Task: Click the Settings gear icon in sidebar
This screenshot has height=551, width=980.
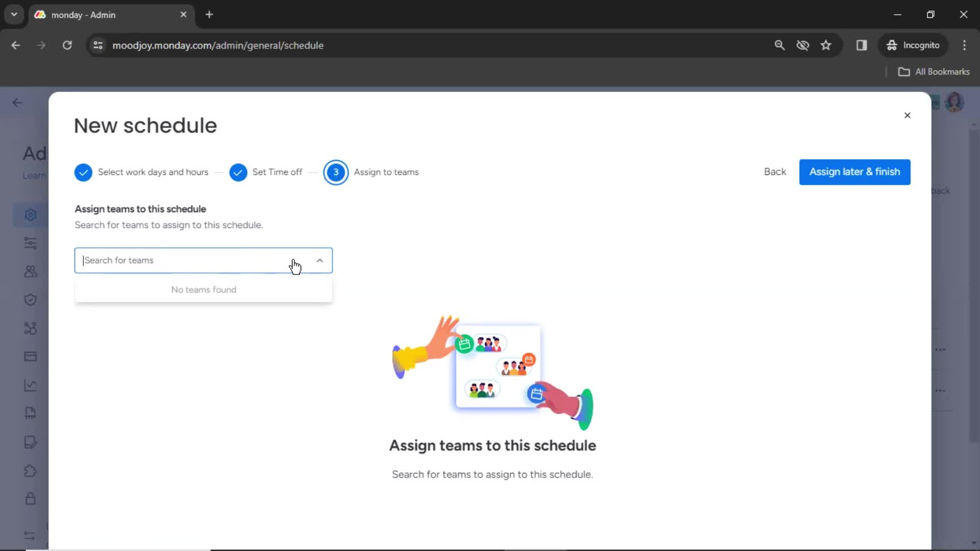Action: (30, 215)
